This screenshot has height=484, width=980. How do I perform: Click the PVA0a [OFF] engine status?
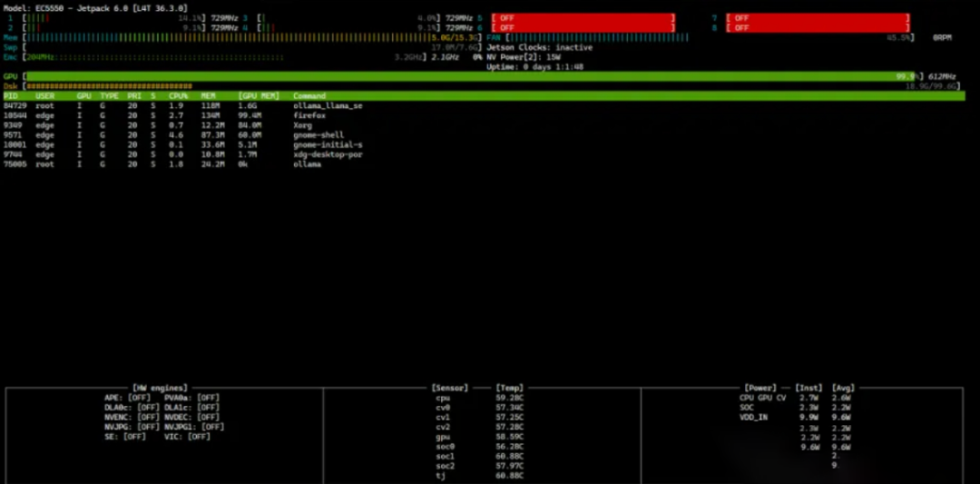pos(191,398)
